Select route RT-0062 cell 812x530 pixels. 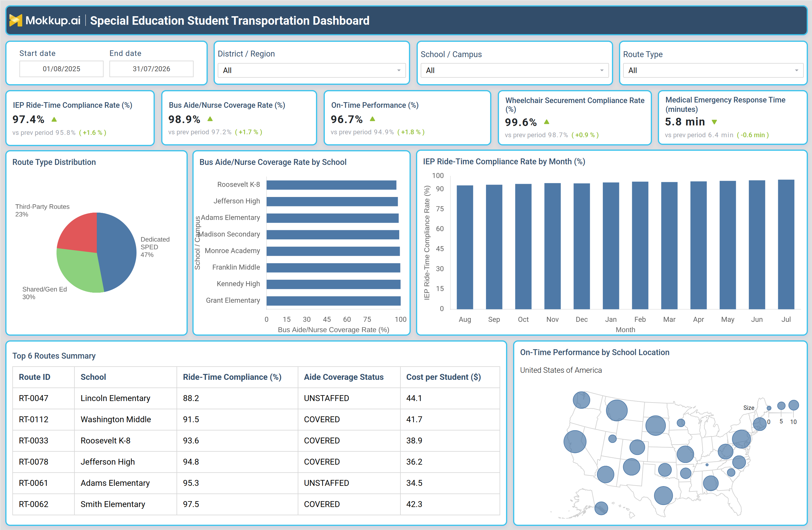(x=43, y=504)
